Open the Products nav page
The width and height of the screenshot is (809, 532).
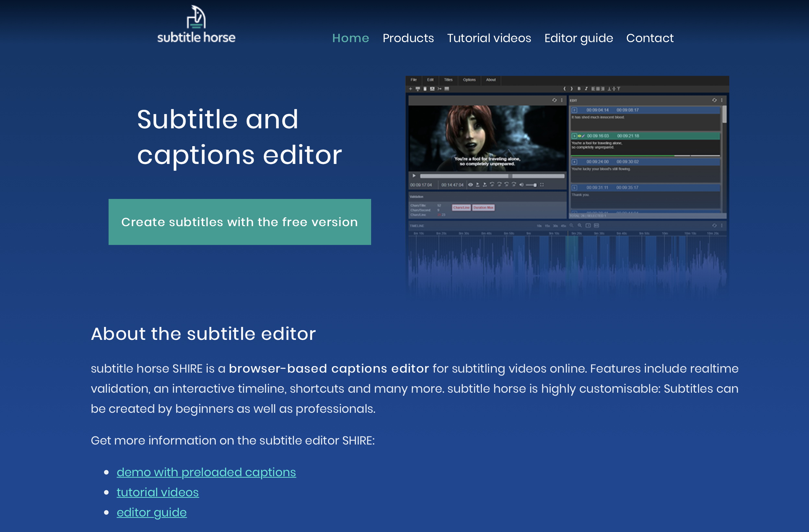click(x=408, y=38)
